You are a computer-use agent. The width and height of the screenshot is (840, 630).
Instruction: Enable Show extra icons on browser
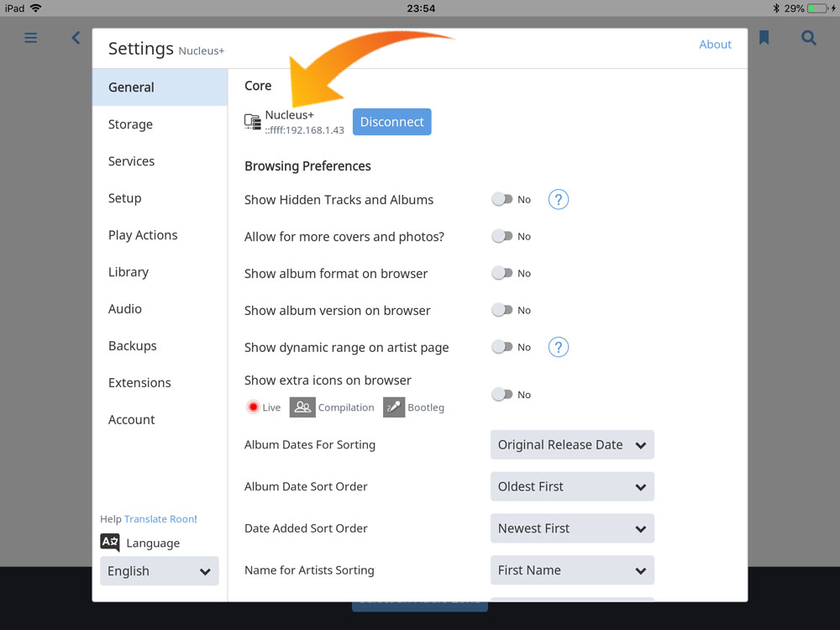(x=502, y=395)
